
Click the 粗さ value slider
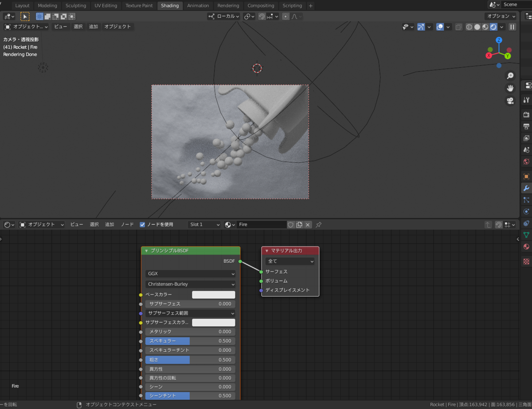point(191,360)
